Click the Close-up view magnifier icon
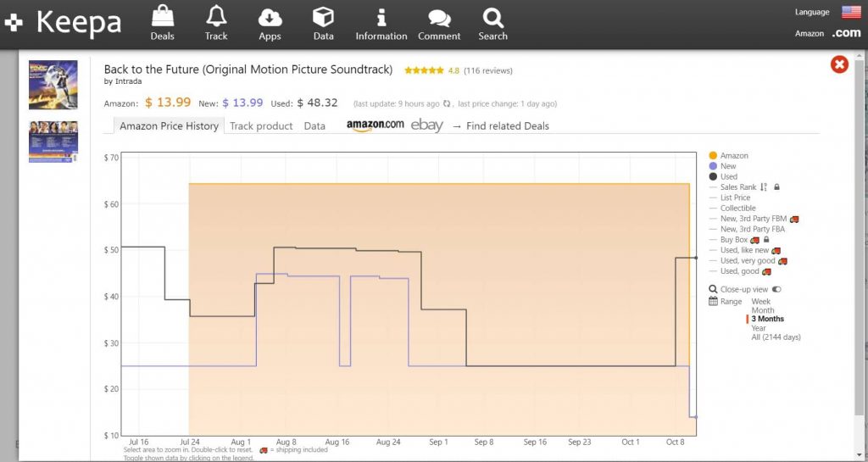This screenshot has height=462, width=868. coord(713,289)
